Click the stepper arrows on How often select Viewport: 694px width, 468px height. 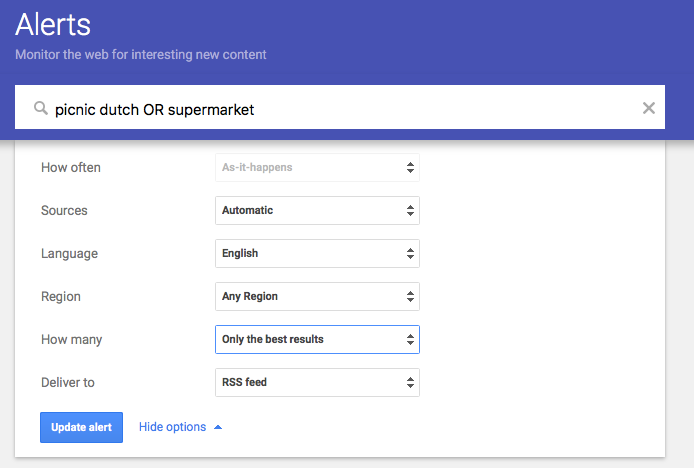(410, 168)
